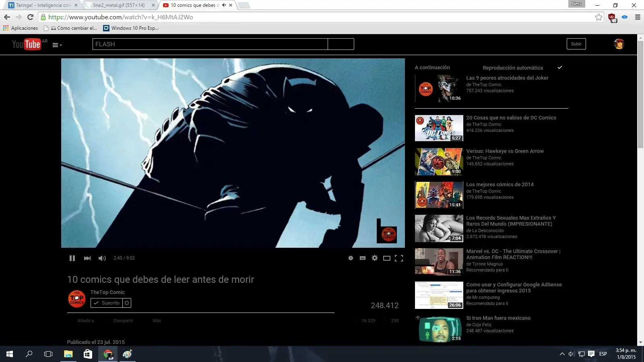644x362 pixels.
Task: Open the Windows Store taskbar icon
Action: [x=88, y=354]
